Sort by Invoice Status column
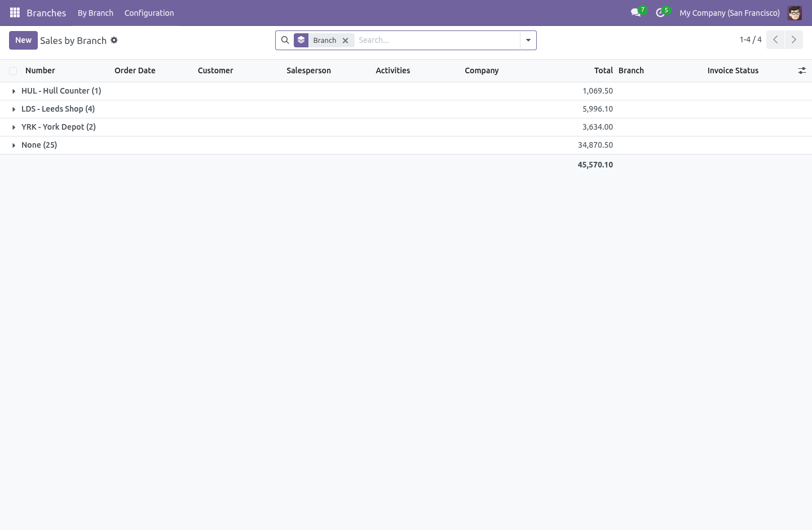 [732, 70]
